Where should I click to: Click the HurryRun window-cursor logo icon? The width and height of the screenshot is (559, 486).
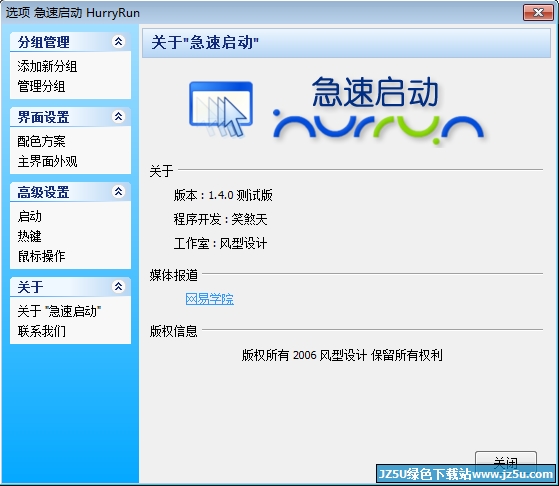tap(221, 109)
